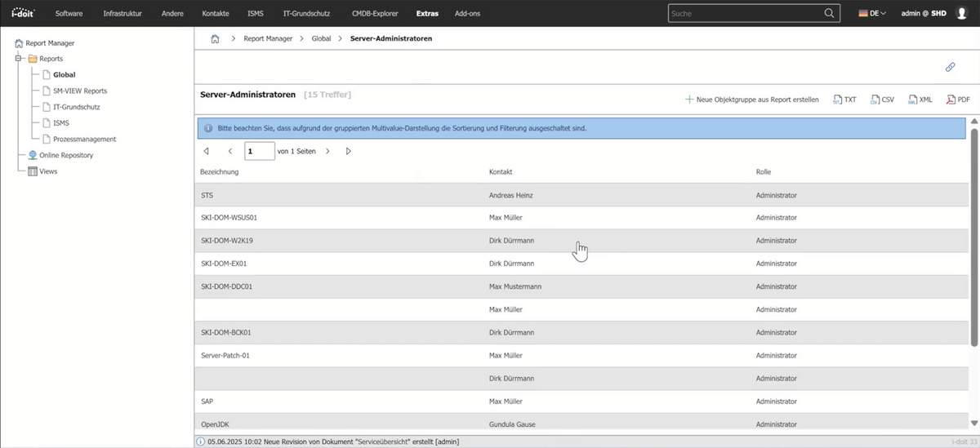Click Report Manager breadcrumb link
Screen dimensions: 980x448
pyautogui.click(x=267, y=38)
